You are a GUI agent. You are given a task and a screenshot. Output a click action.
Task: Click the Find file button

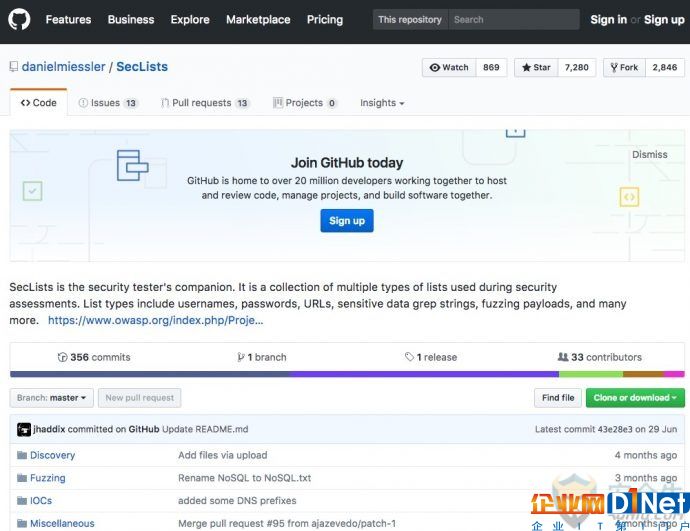coord(558,398)
